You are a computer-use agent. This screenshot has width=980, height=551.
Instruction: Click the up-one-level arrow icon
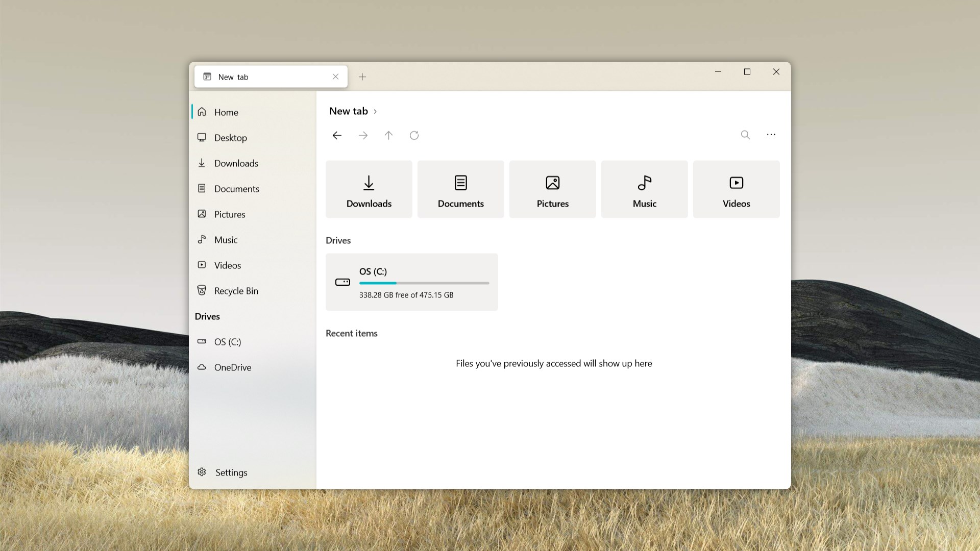click(388, 135)
